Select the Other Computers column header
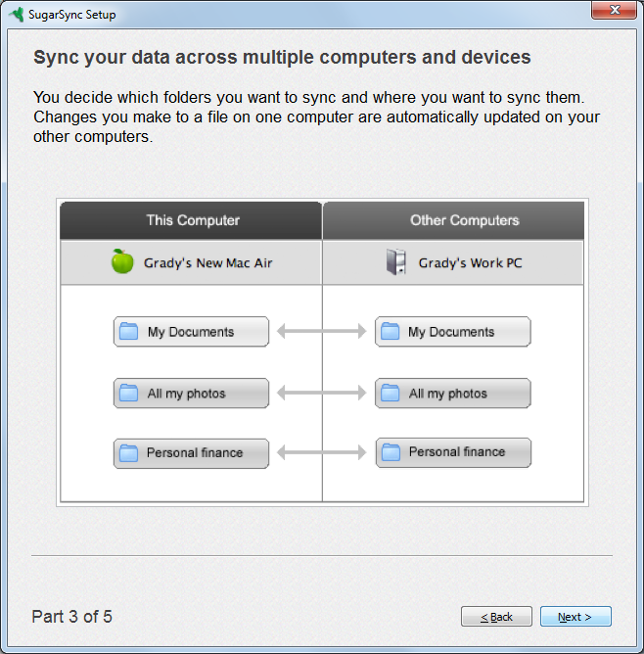Viewport: 644px width, 654px height. [453, 220]
